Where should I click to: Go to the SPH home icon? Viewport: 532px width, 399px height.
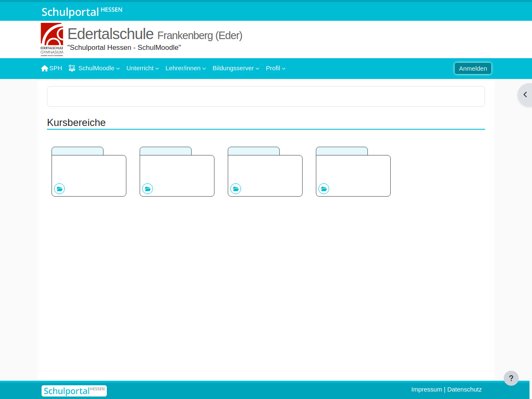(x=45, y=68)
